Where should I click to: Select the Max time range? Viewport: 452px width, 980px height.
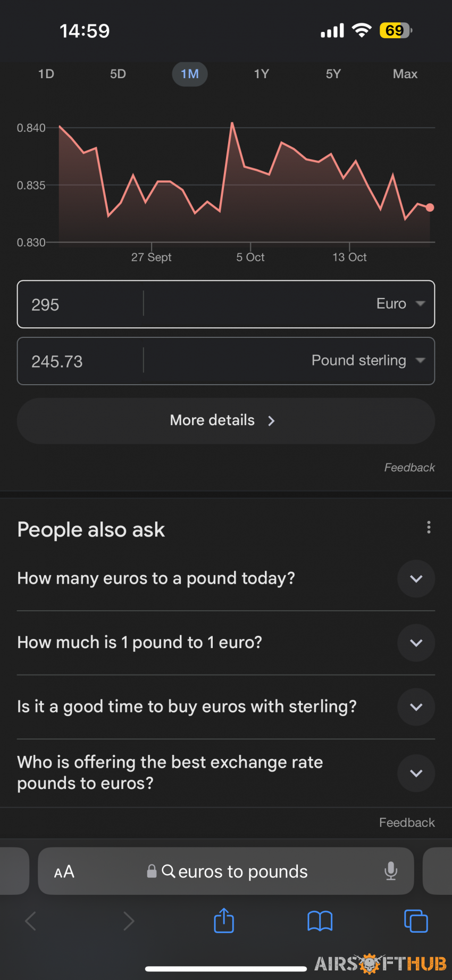coord(405,74)
